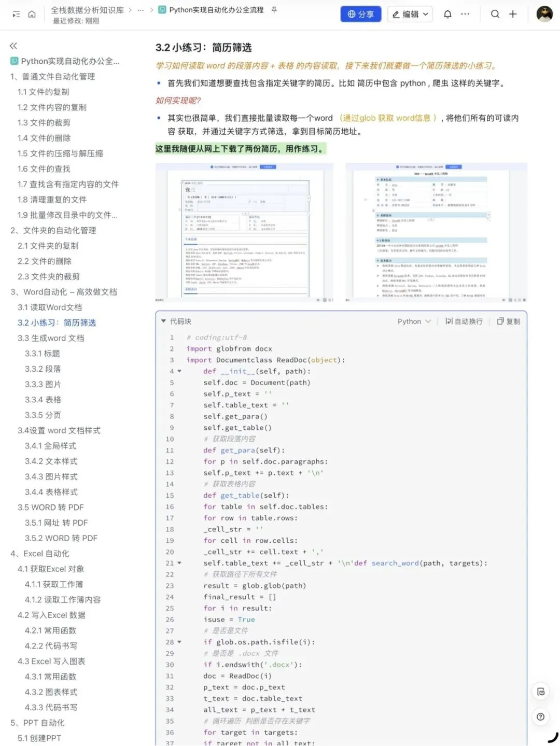Jump to section 4.3.2 图表样式
This screenshot has height=746, width=560.
coord(51,692)
